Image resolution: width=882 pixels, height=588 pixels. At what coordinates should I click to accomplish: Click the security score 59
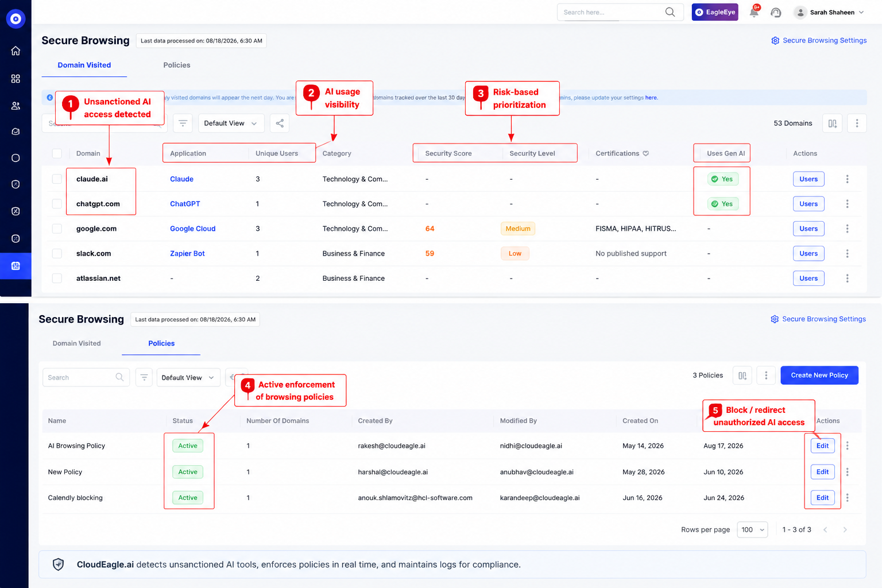pos(430,253)
